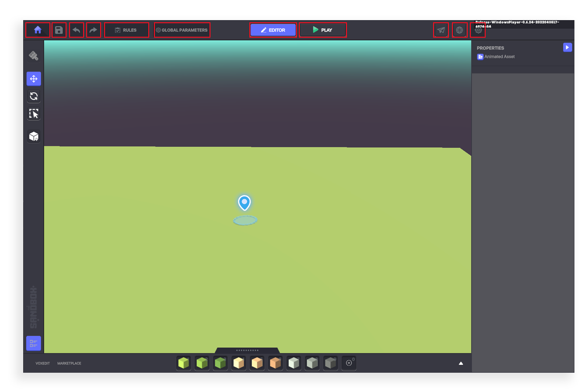Switch to Editor mode
The width and height of the screenshot is (588, 392).
coord(273,30)
